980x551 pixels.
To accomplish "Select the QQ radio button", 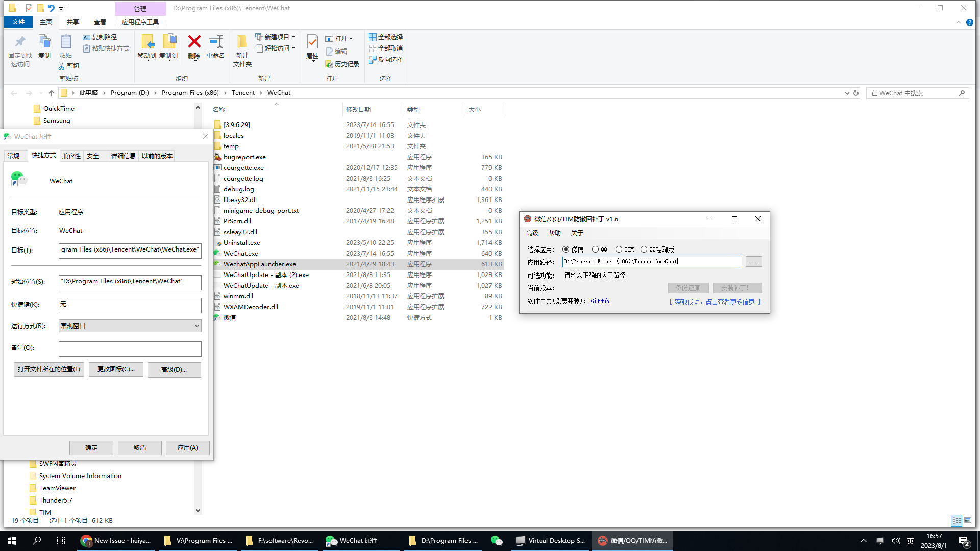I will (596, 249).
